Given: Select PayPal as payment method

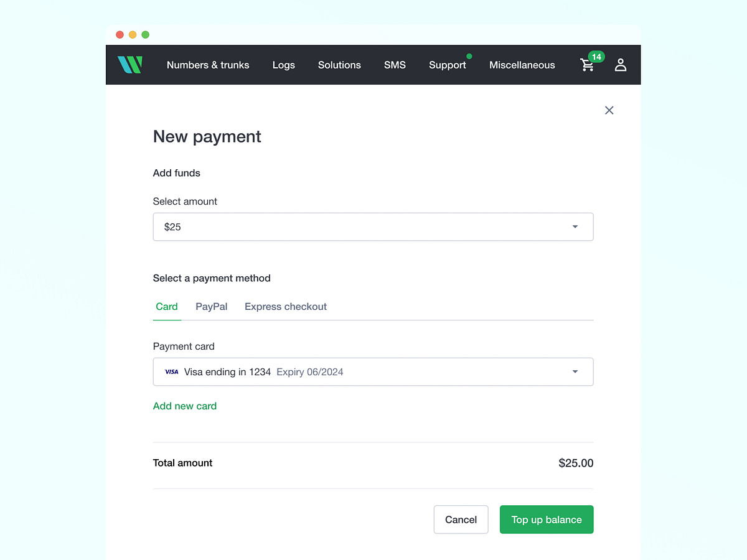Looking at the screenshot, I should click(x=211, y=306).
